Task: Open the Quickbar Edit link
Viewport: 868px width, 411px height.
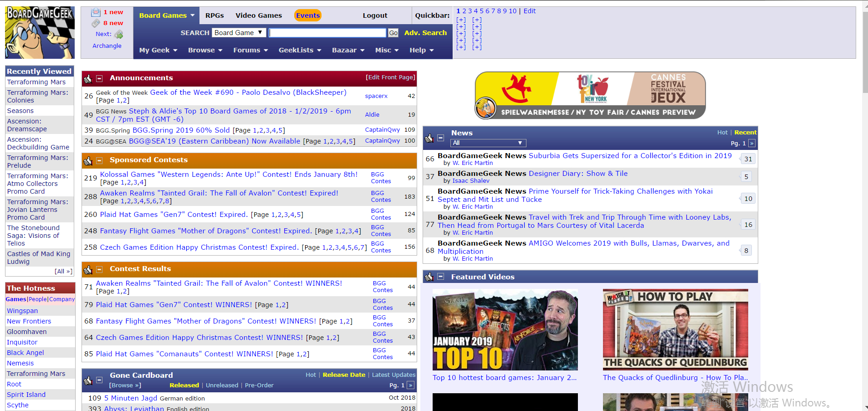Action: click(530, 11)
